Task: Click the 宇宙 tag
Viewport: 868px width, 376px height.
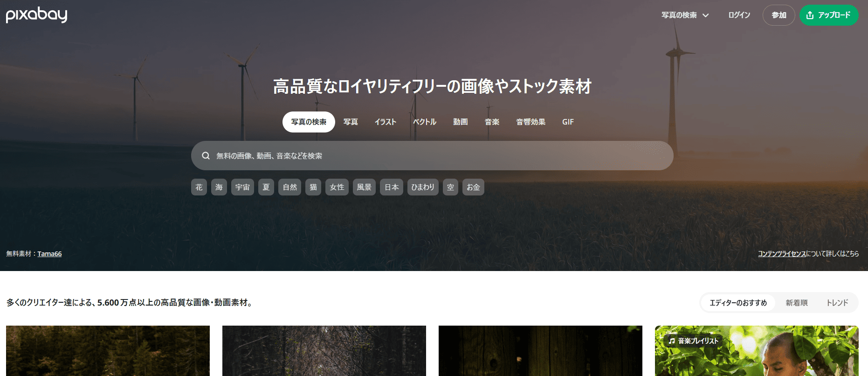Action: coord(242,187)
